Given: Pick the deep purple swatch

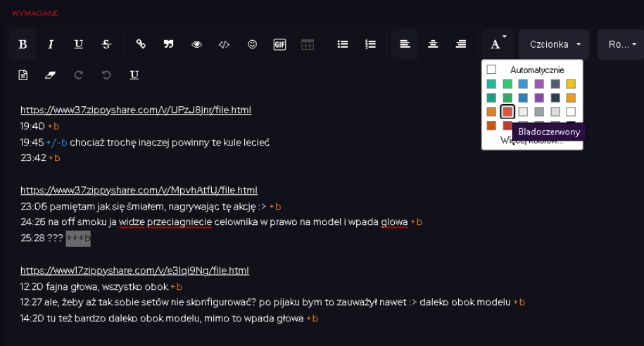Looking at the screenshot, I should pos(539,98).
